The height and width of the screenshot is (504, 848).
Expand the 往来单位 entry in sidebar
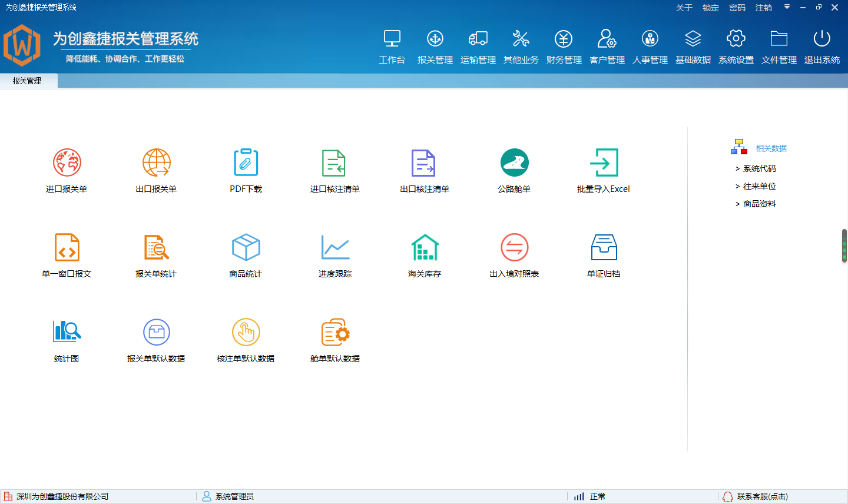(x=759, y=186)
